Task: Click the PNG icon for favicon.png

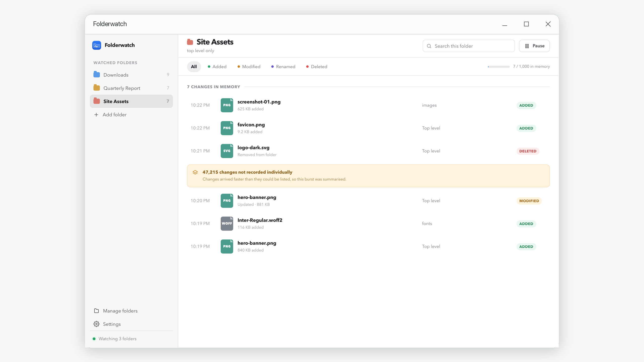Action: point(227,128)
